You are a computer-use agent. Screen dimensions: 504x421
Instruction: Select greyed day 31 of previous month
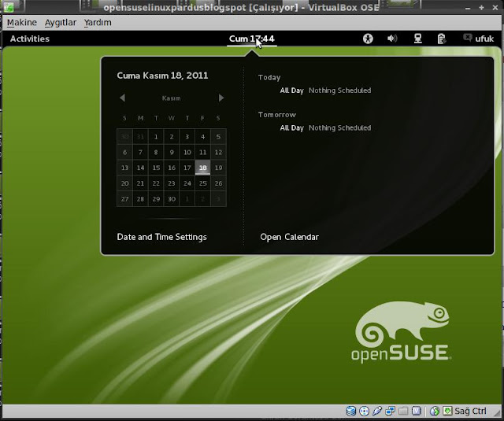coord(140,137)
